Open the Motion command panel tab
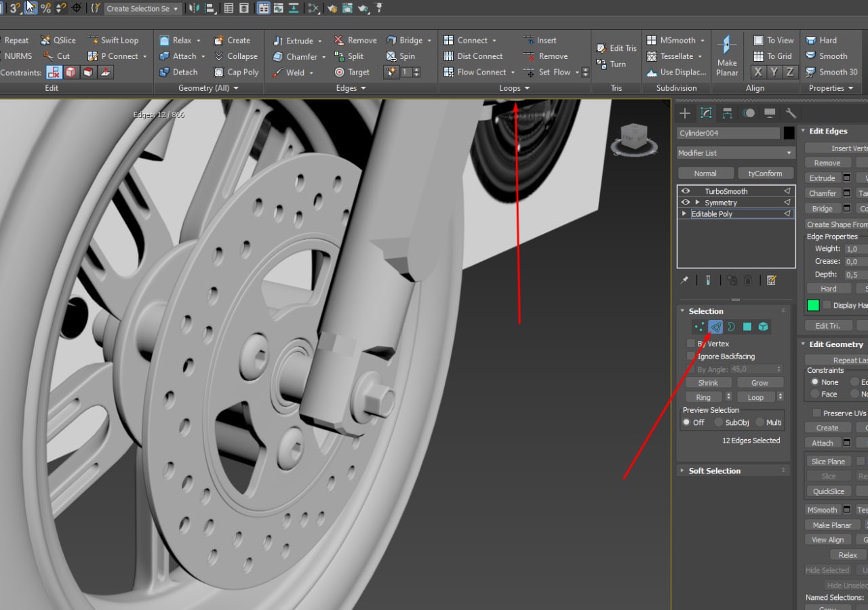 [749, 113]
